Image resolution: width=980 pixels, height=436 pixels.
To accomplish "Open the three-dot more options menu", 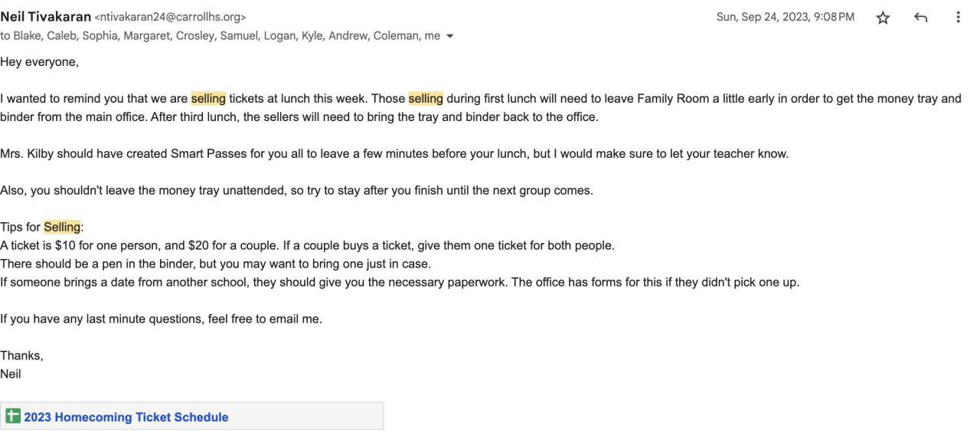I will [x=958, y=18].
